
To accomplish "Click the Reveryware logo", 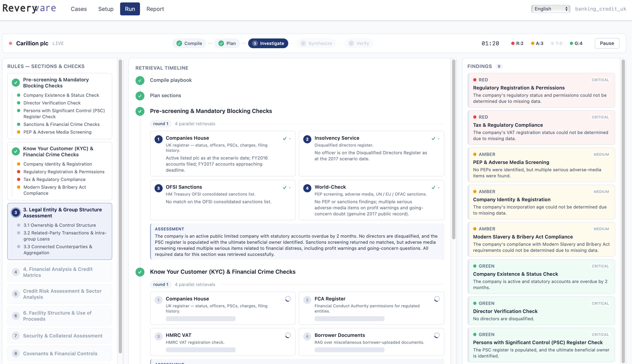I will pos(29,9).
